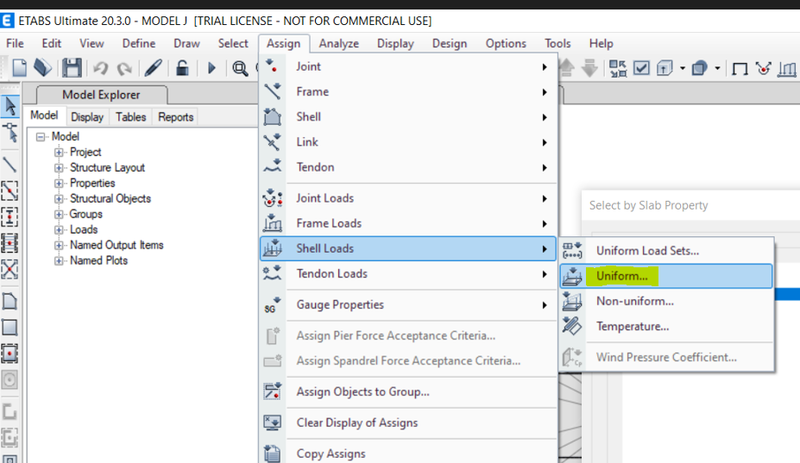Expand the Groups tree node
Screen dimensions: 800x463
[x=59, y=214]
